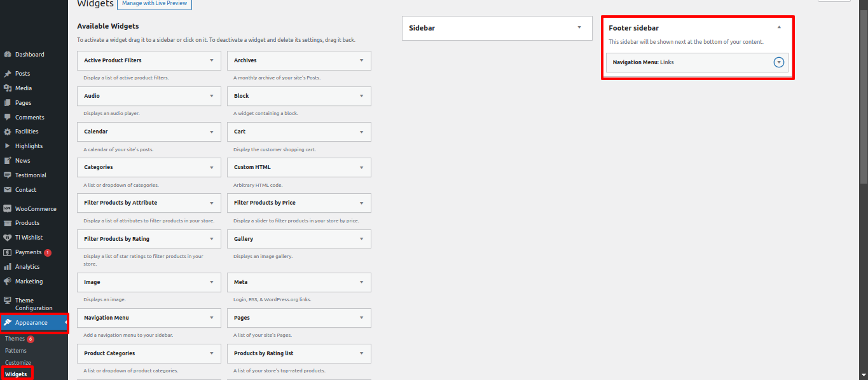The width and height of the screenshot is (868, 380).
Task: Click the Marketing megaphone icon
Action: [8, 282]
